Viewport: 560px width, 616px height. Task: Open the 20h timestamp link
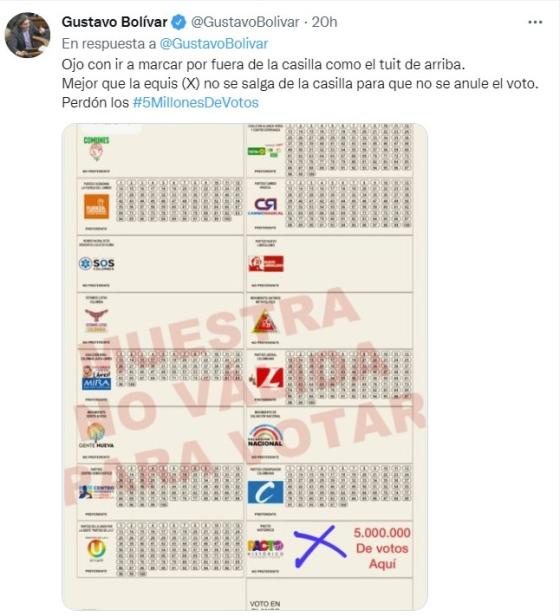click(x=325, y=22)
